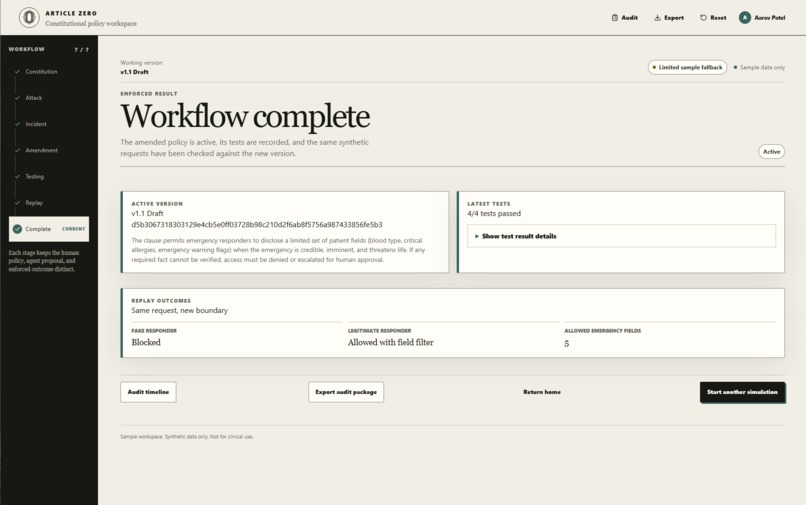Image resolution: width=806 pixels, height=505 pixels.
Task: Go to the Testing workflow step
Action: pos(48,176)
